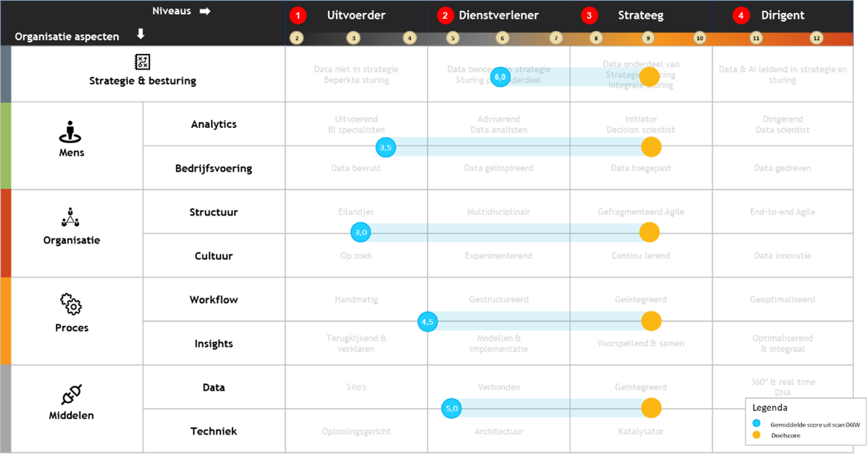Select the blue 4,5 score circle
The width and height of the screenshot is (868, 454).
(x=428, y=321)
